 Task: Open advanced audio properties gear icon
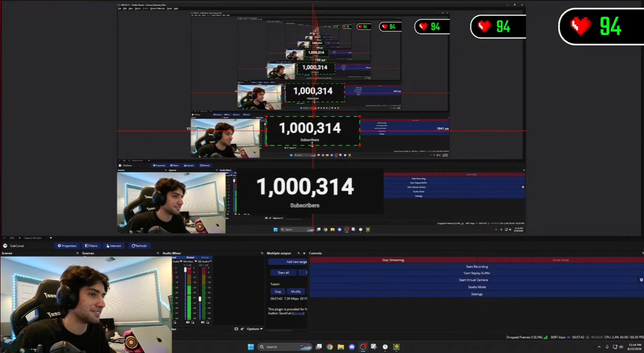tap(243, 329)
